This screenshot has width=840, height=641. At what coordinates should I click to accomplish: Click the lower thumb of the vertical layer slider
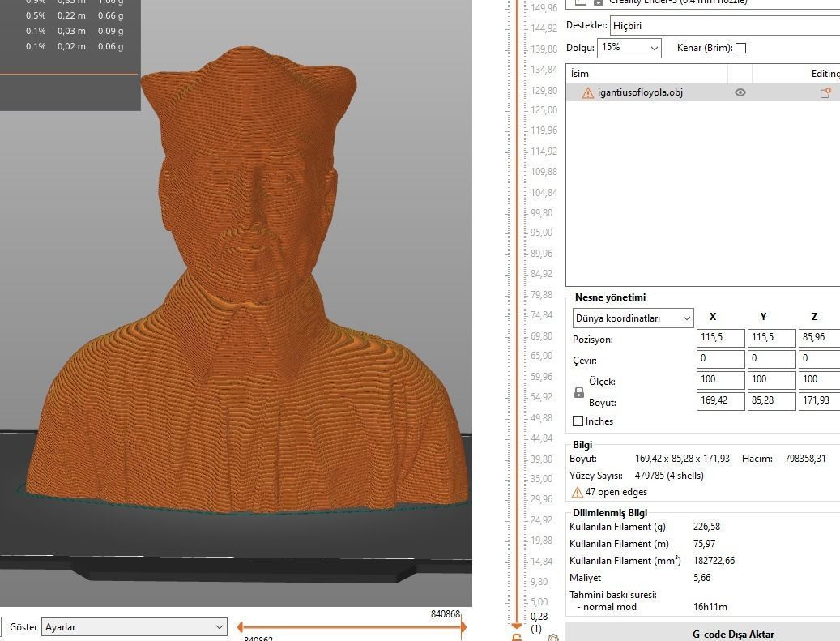tap(517, 626)
